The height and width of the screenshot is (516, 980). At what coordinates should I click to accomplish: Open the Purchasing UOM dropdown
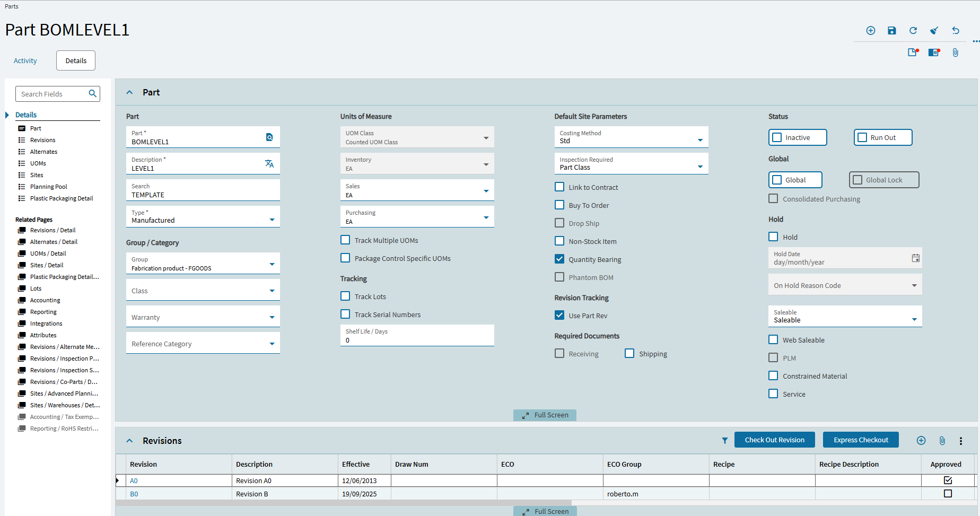point(486,217)
